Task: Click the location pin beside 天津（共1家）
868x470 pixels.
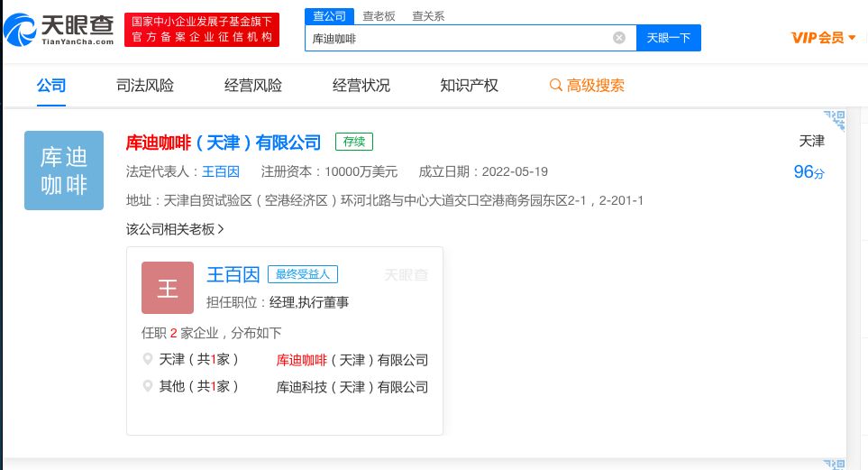Action: point(148,359)
